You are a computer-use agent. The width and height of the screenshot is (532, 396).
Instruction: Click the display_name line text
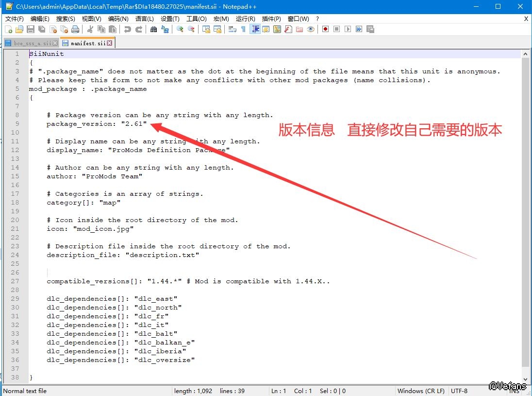tap(138, 150)
